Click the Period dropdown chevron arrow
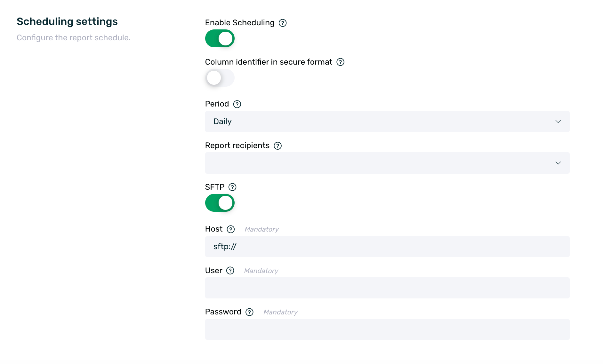This screenshot has width=603, height=364. 558,122
